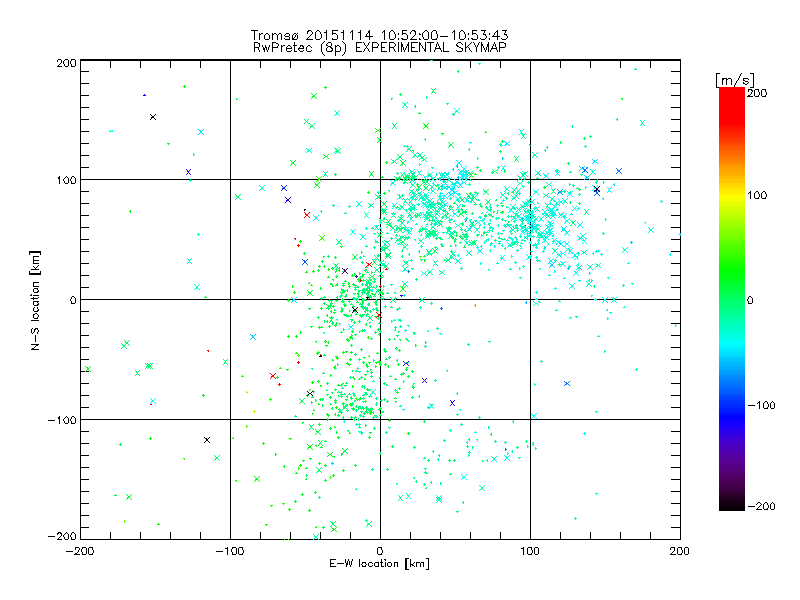Screen dimensions: 800x600
Task: Click the x-axis tick label 100
Action: [530, 551]
